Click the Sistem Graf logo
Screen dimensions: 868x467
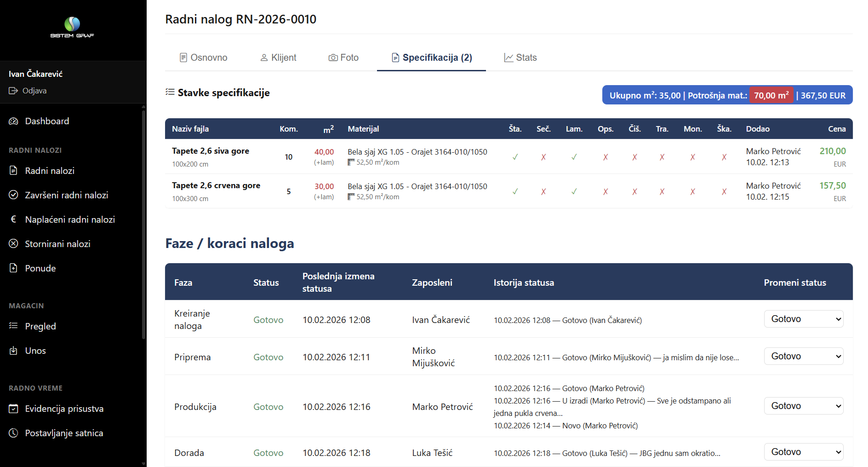pos(72,27)
